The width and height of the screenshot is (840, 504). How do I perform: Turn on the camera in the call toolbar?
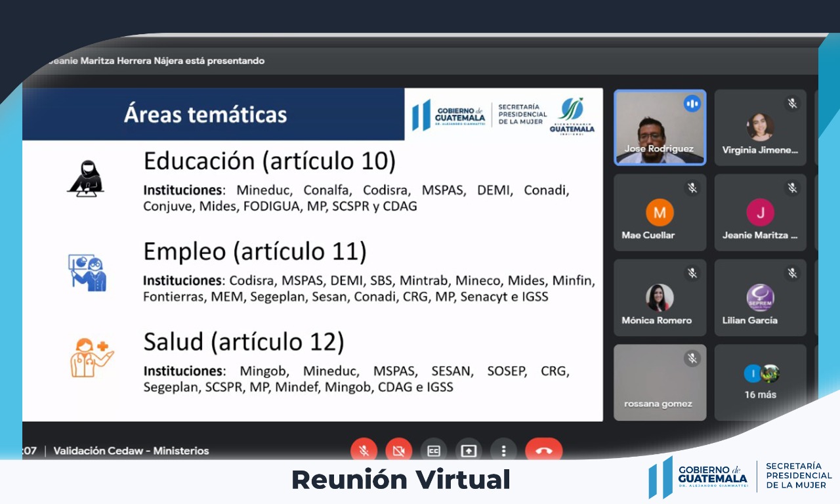pos(398,450)
